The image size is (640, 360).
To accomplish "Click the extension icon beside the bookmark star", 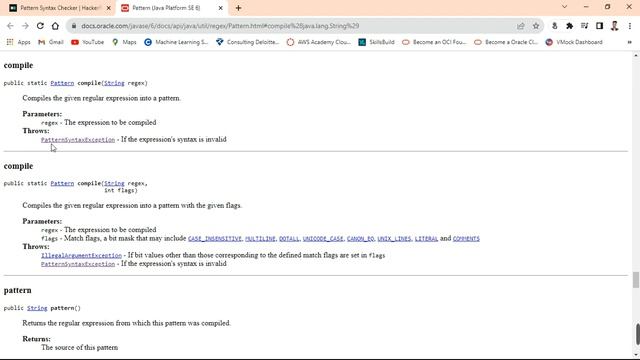I will pyautogui.click(x=554, y=26).
